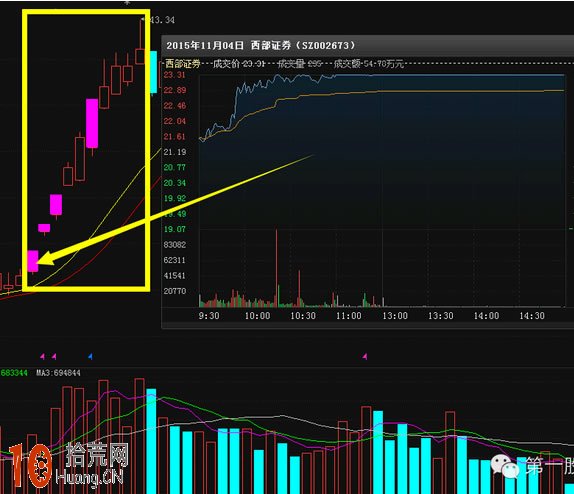Select the 21.19 price axis label
This screenshot has width=574, height=494.
(175, 152)
